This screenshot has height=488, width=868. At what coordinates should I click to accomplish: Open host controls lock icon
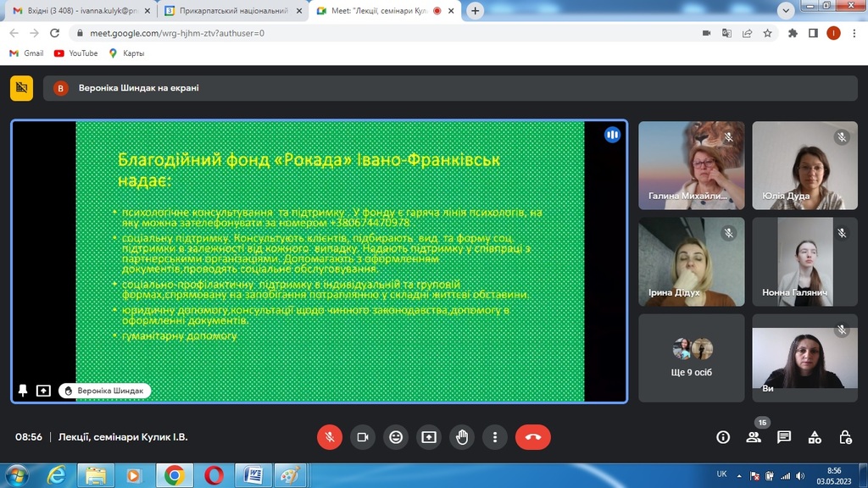[x=845, y=437]
